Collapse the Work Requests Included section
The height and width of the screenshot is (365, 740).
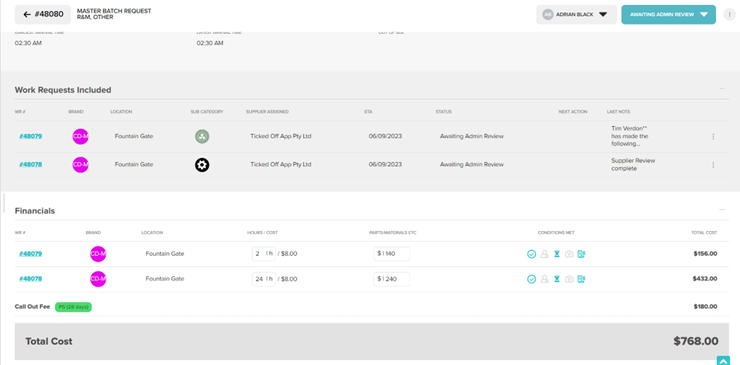pos(722,88)
